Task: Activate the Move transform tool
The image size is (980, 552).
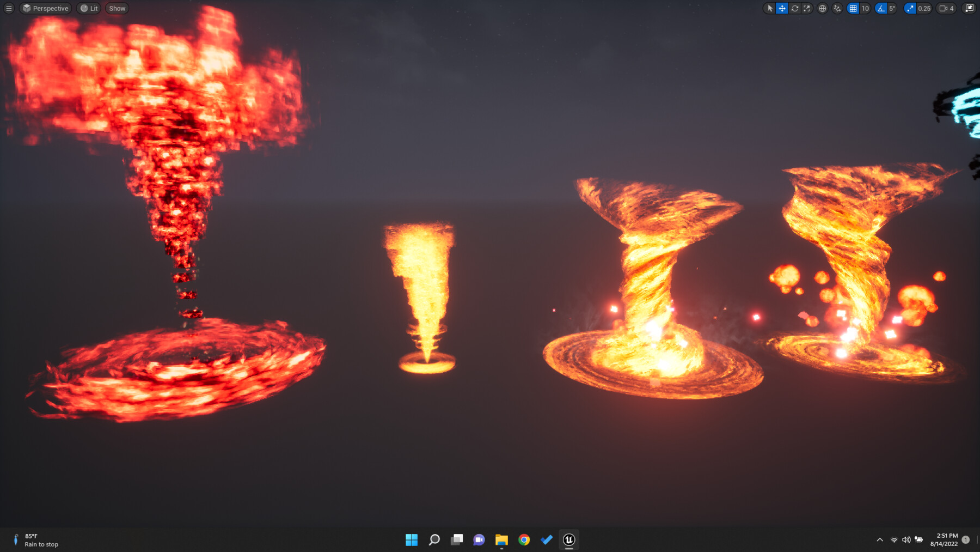Action: point(782,8)
